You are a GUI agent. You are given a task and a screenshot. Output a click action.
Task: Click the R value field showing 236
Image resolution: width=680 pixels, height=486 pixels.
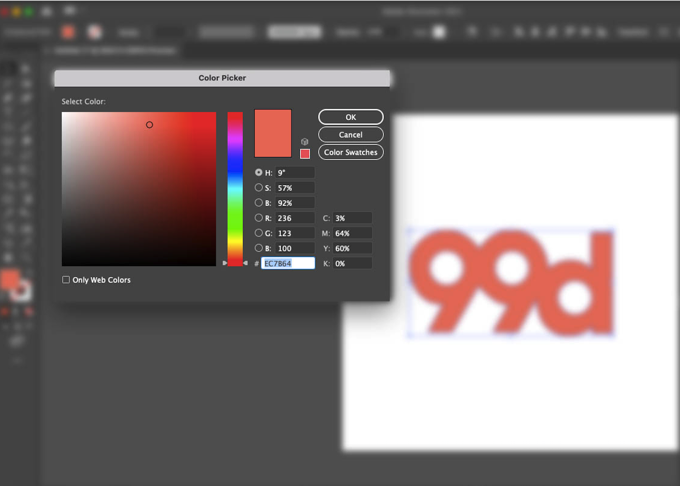coord(295,218)
